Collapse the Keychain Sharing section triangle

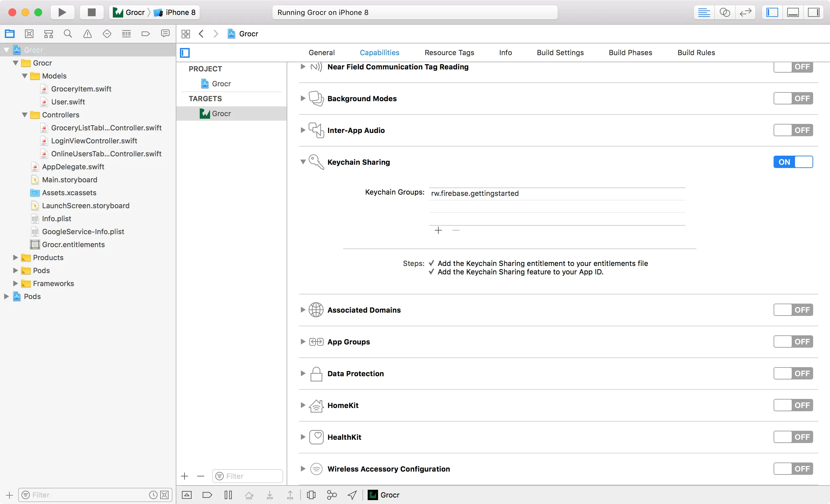pos(303,162)
